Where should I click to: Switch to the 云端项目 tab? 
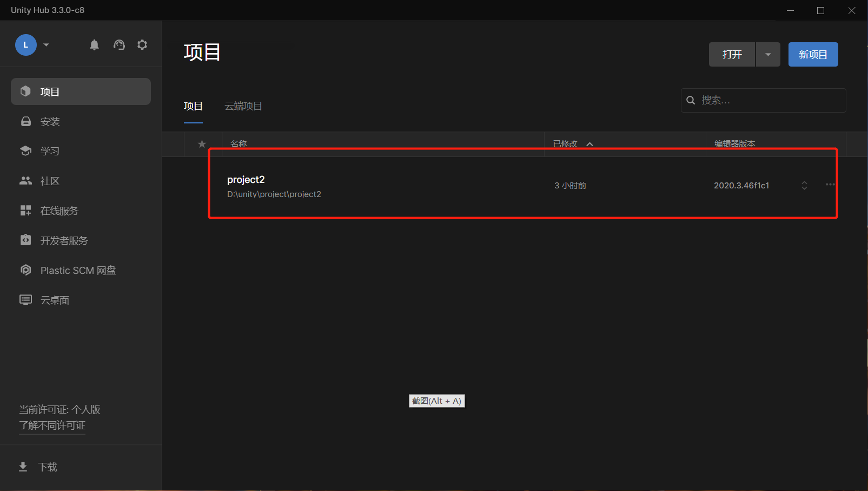tap(243, 106)
